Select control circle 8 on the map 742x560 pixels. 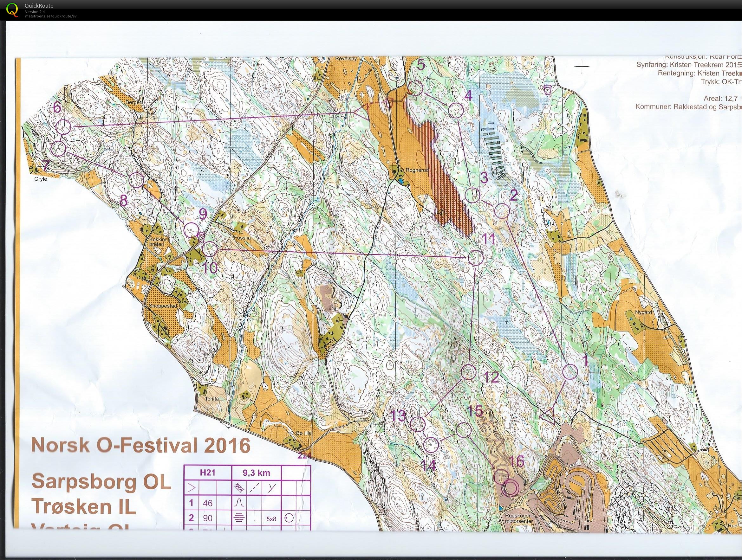pyautogui.click(x=137, y=180)
